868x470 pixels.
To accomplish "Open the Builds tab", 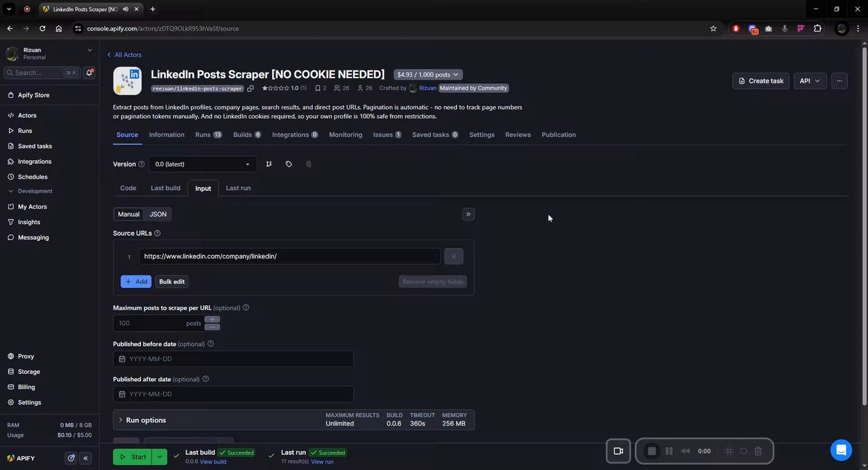I will click(x=247, y=134).
